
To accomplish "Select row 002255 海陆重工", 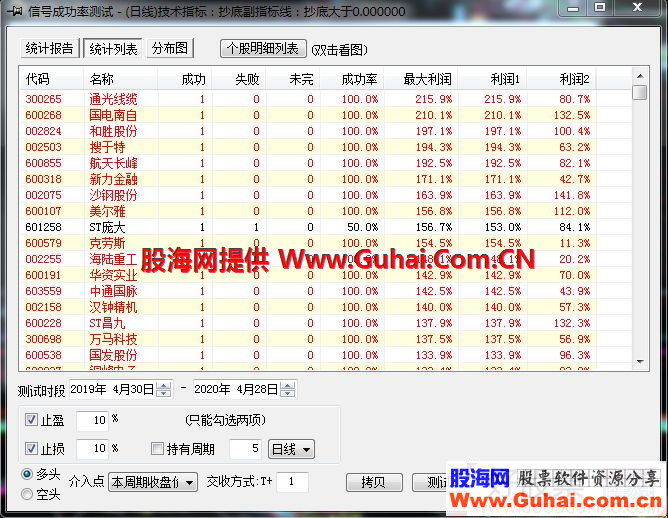I will [326, 259].
